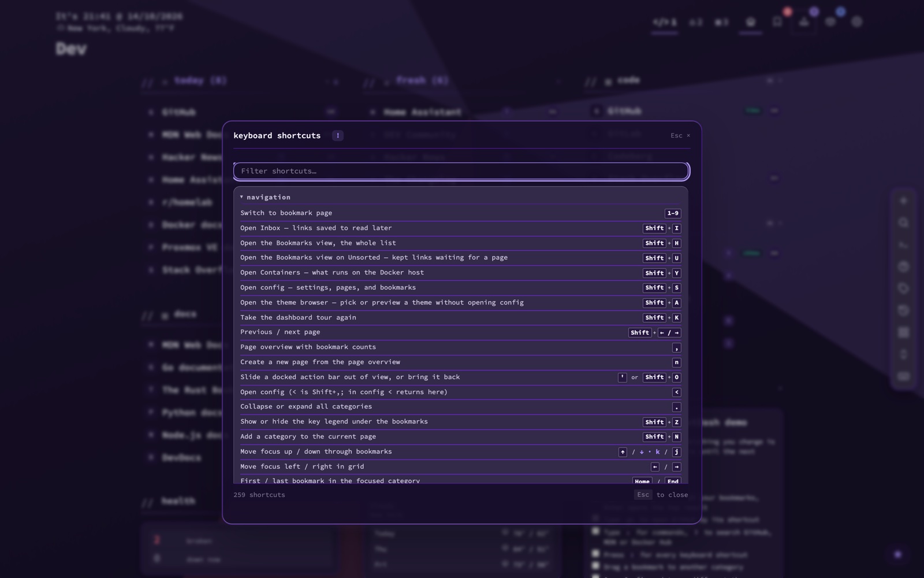
Task: Click the Esc key hint in the dialog footer
Action: click(x=643, y=495)
